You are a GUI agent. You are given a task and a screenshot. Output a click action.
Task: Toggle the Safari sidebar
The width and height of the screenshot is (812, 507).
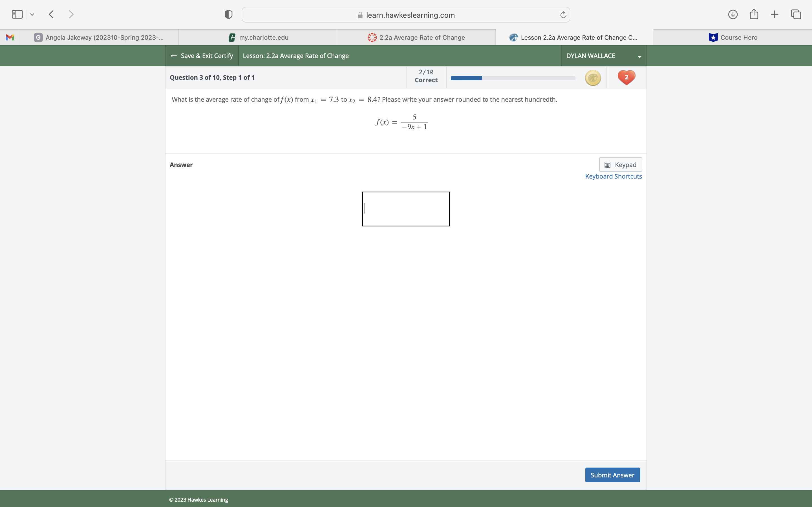coord(17,14)
